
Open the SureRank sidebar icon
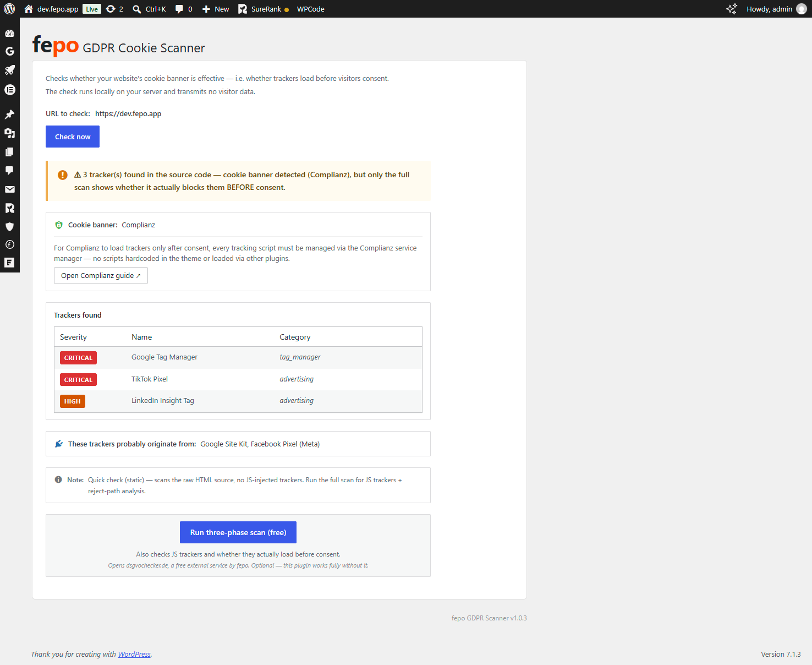pyautogui.click(x=9, y=208)
